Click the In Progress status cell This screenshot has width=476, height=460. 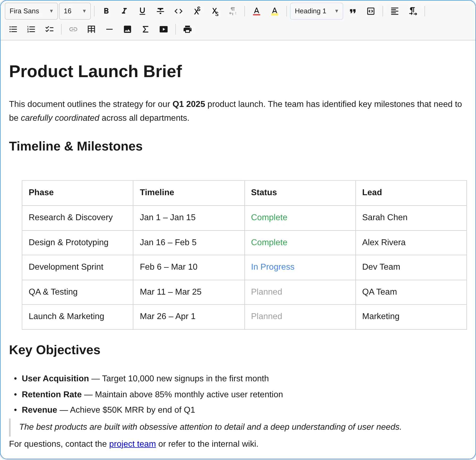pos(300,267)
